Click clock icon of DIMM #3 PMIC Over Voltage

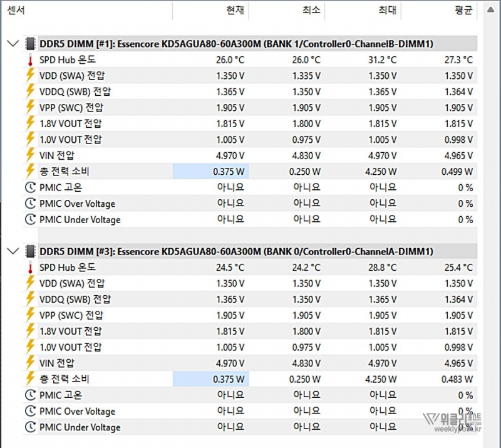coord(30,411)
